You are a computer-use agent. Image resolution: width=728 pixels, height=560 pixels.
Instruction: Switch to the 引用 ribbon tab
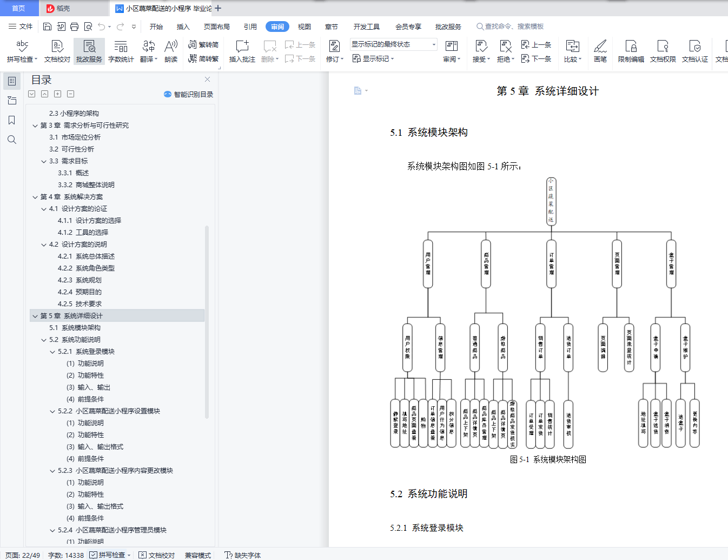tap(250, 27)
